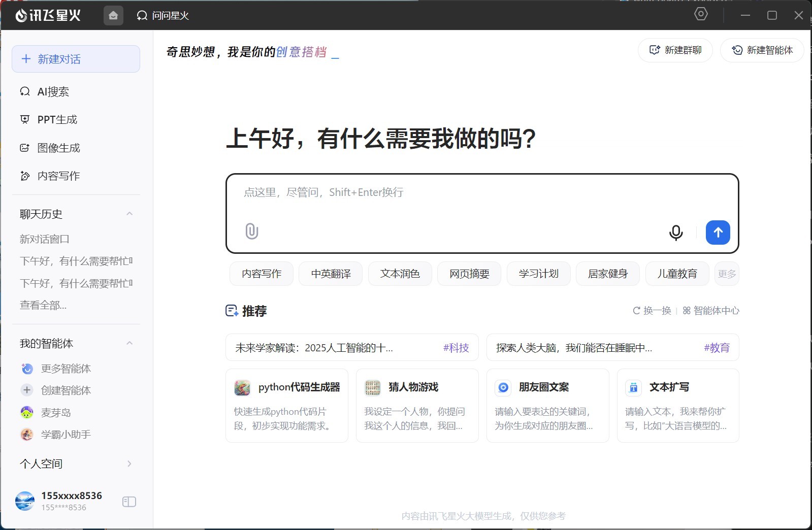Click the 麦芽岛 agent avatar

point(27,412)
